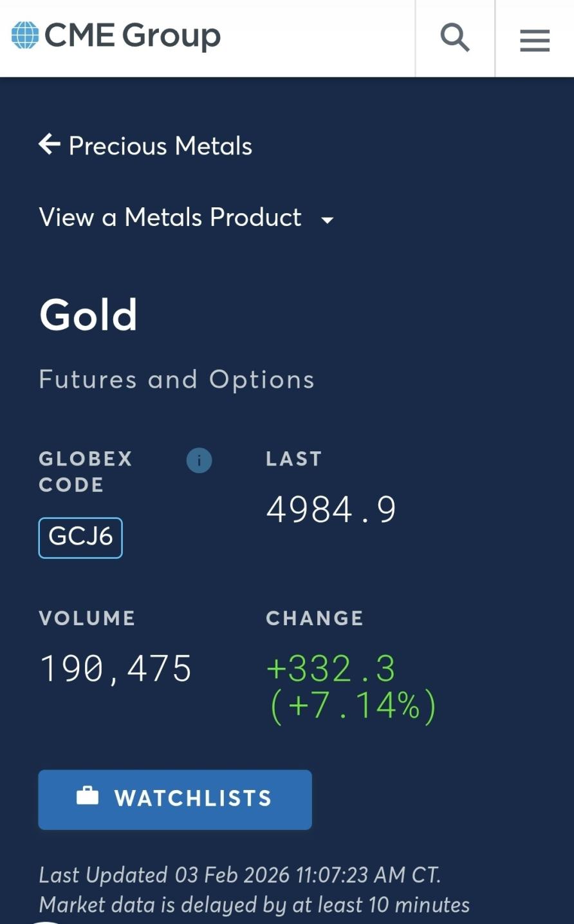
Task: Click the last price 4984.9
Action: (331, 509)
